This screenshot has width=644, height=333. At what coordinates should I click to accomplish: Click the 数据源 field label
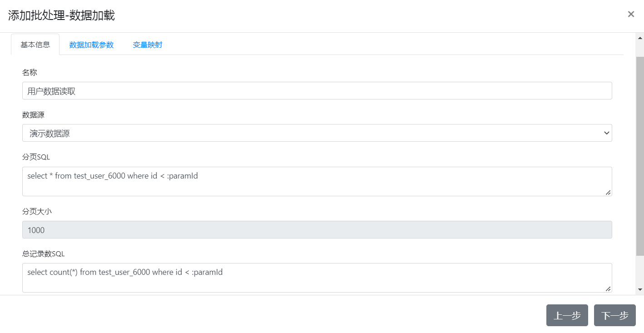point(33,115)
